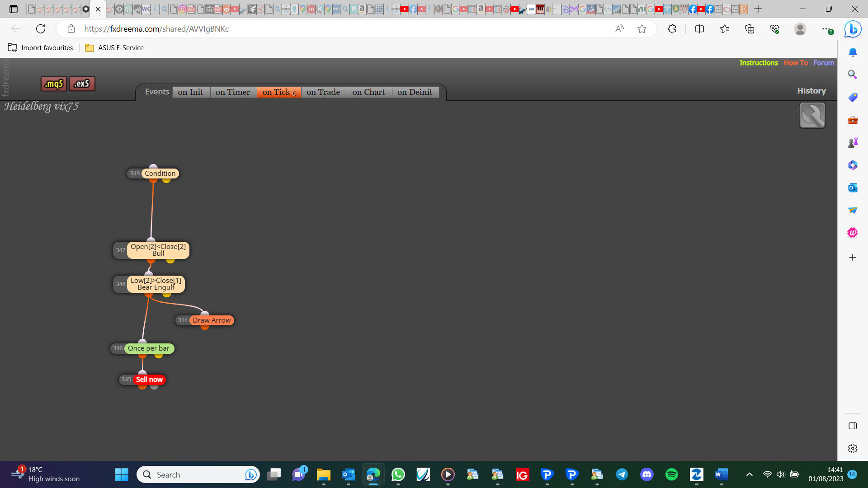Open Discord from taskbar
This screenshot has height=488, width=868.
(x=647, y=474)
